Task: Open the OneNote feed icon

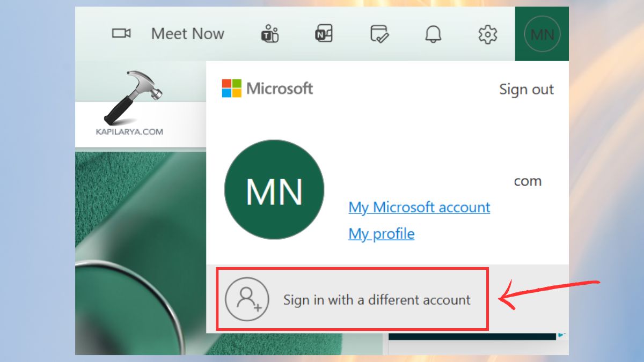Action: click(x=324, y=33)
